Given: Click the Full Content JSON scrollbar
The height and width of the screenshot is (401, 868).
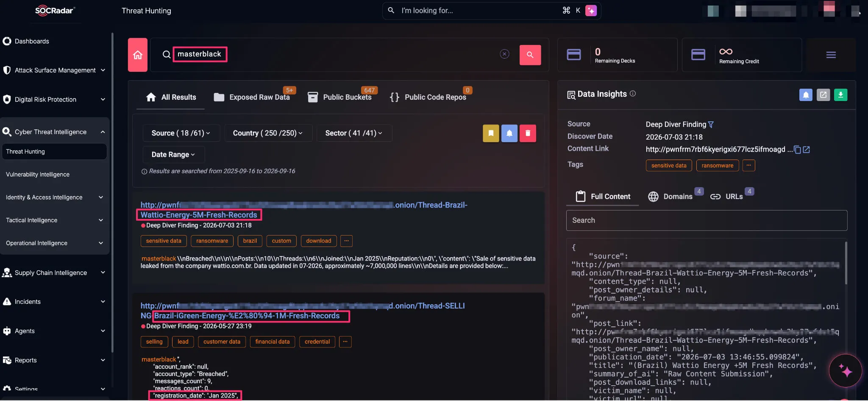Looking at the screenshot, I should coord(846,263).
